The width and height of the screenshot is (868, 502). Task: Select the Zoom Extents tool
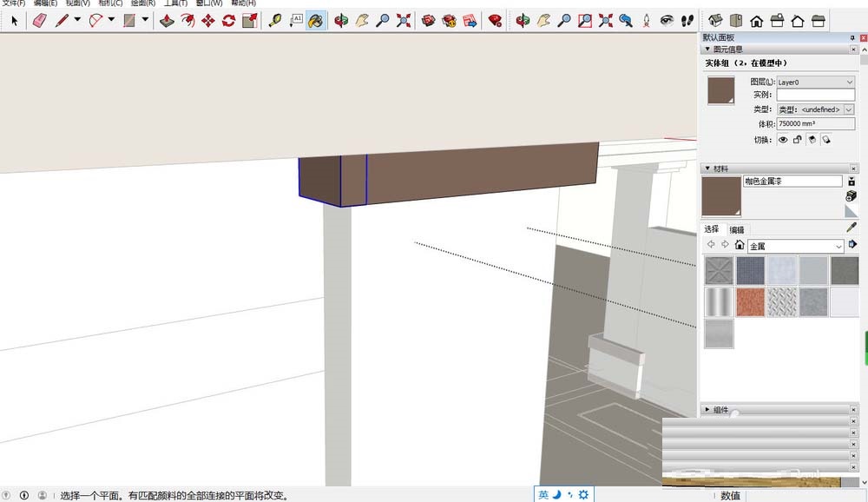[x=404, y=20]
